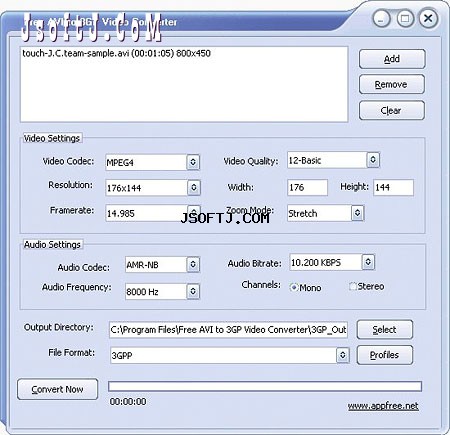Expand the Zoom Mode dropdown
This screenshot has width=450, height=435.
coord(357,213)
